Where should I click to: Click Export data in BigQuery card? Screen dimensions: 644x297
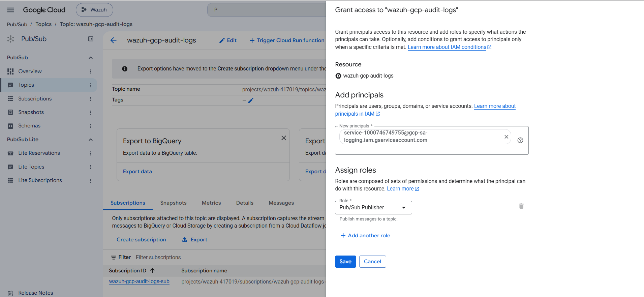point(137,172)
